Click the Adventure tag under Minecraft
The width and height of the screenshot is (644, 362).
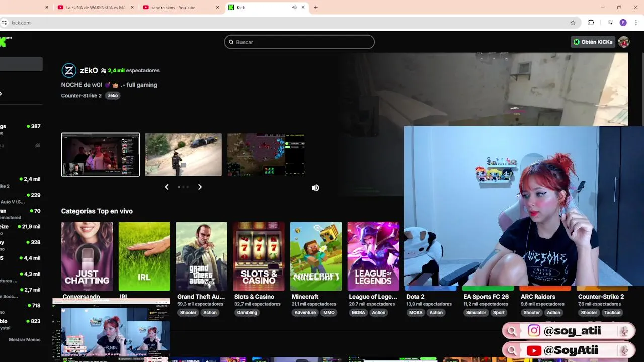click(x=305, y=313)
